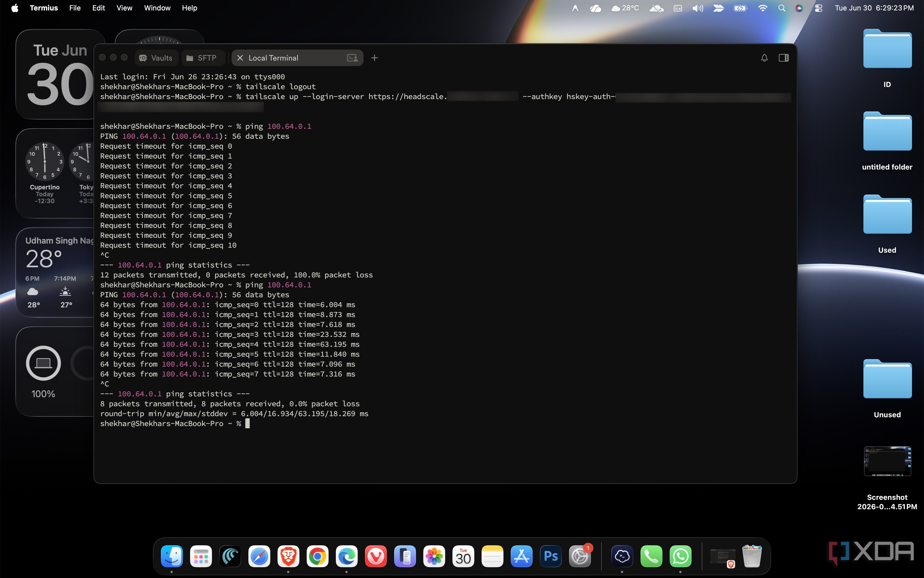Open the View menu

(124, 8)
